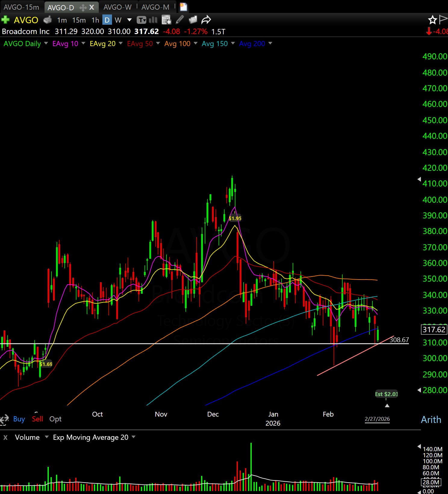
Task: Click the new chart tab page icon
Action: click(183, 7)
